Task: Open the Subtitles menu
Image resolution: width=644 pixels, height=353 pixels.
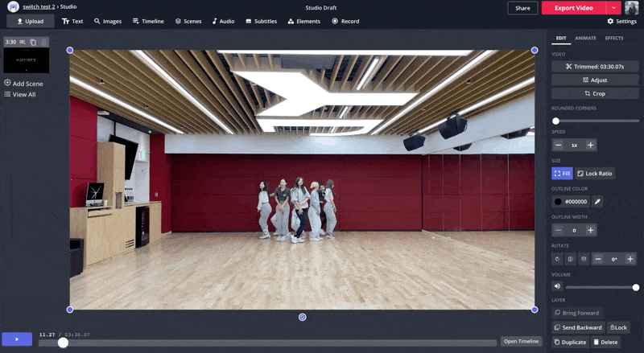Action: coord(261,22)
